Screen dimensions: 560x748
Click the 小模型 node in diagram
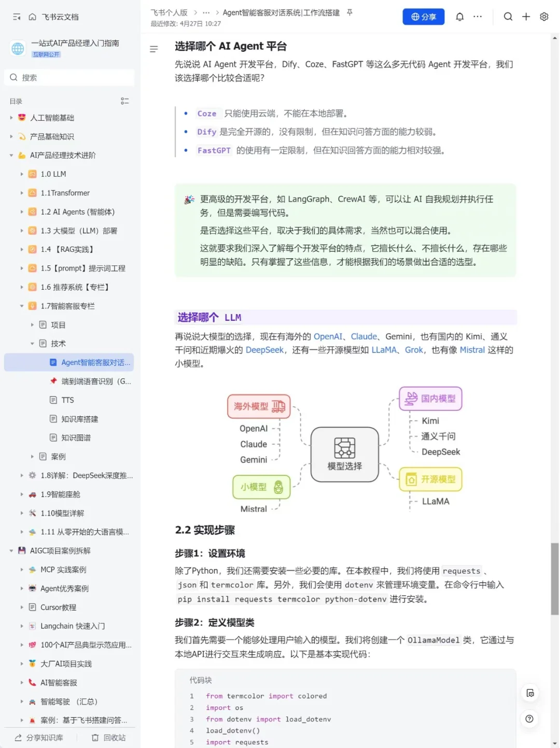pyautogui.click(x=261, y=487)
